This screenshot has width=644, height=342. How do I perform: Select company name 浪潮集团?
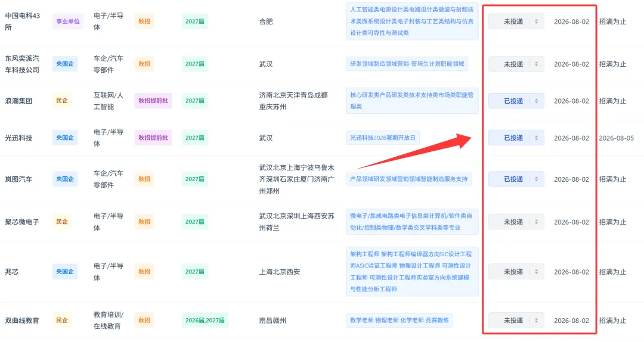tap(18, 101)
